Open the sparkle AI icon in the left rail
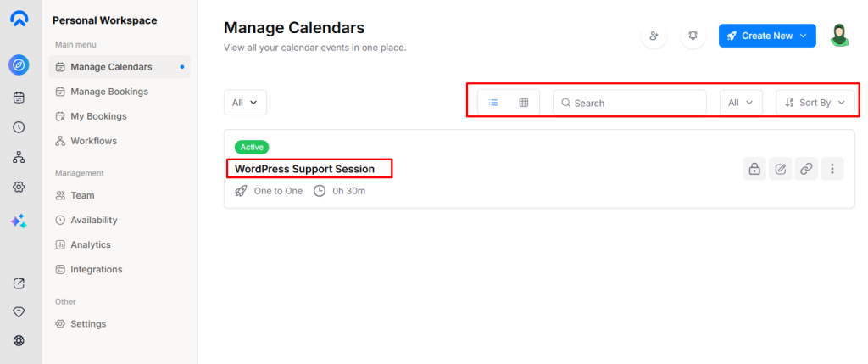868x364 pixels. coord(19,221)
